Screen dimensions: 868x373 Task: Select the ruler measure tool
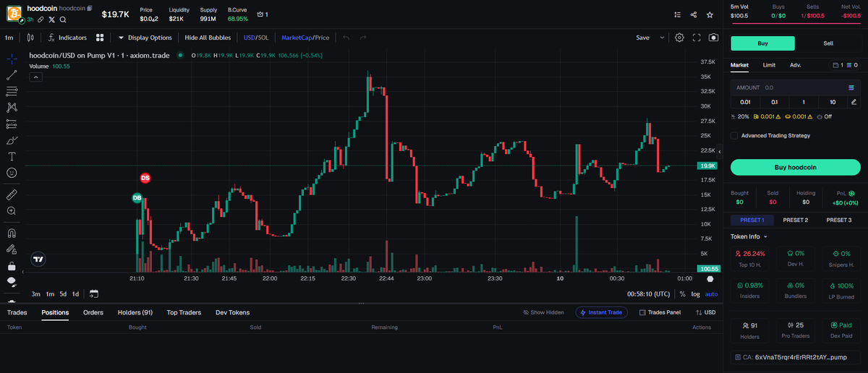click(12, 194)
